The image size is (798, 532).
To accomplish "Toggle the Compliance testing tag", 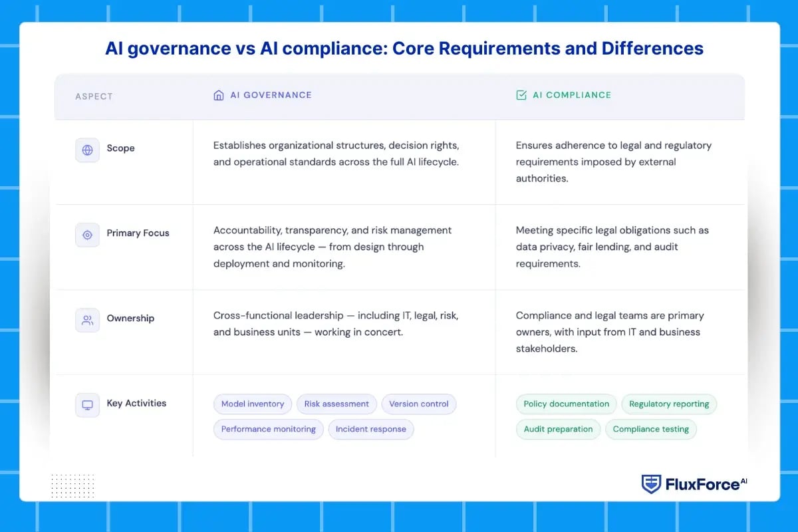I will pyautogui.click(x=651, y=429).
